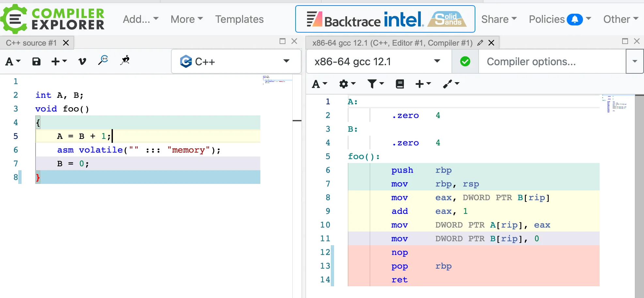Click assembly line 'pop rbp'
This screenshot has height=298, width=644.
[422, 266]
